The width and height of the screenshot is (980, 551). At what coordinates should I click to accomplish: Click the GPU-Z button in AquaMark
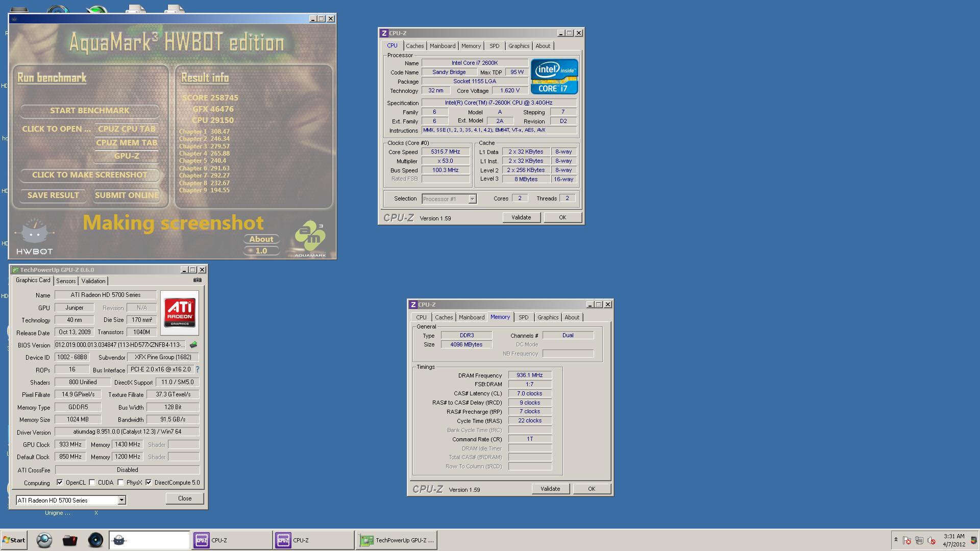point(127,156)
